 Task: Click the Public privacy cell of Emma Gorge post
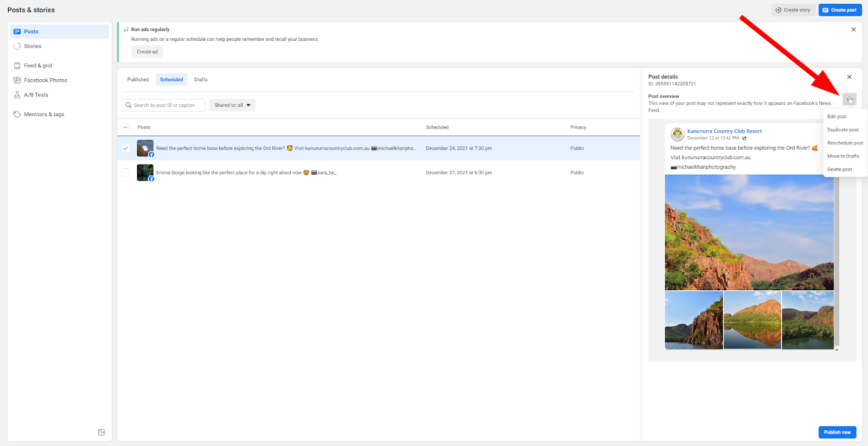[577, 173]
